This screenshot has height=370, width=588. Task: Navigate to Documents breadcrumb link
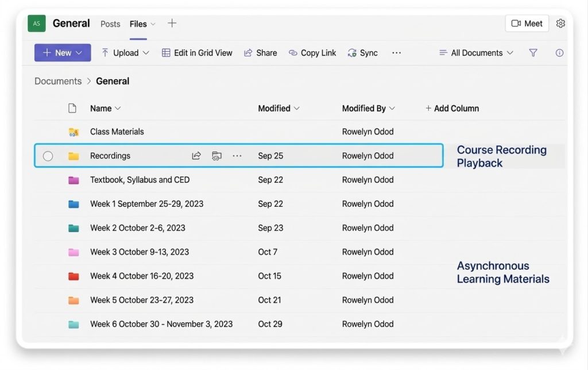pos(58,81)
